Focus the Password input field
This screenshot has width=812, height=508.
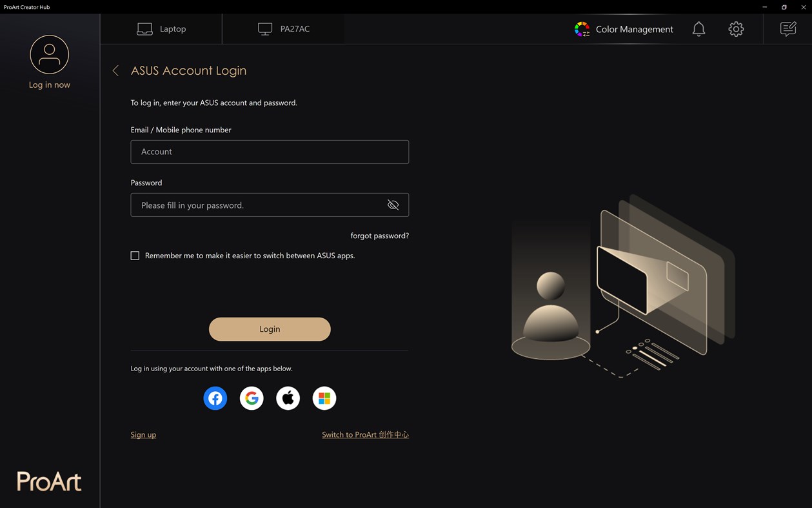(x=270, y=205)
